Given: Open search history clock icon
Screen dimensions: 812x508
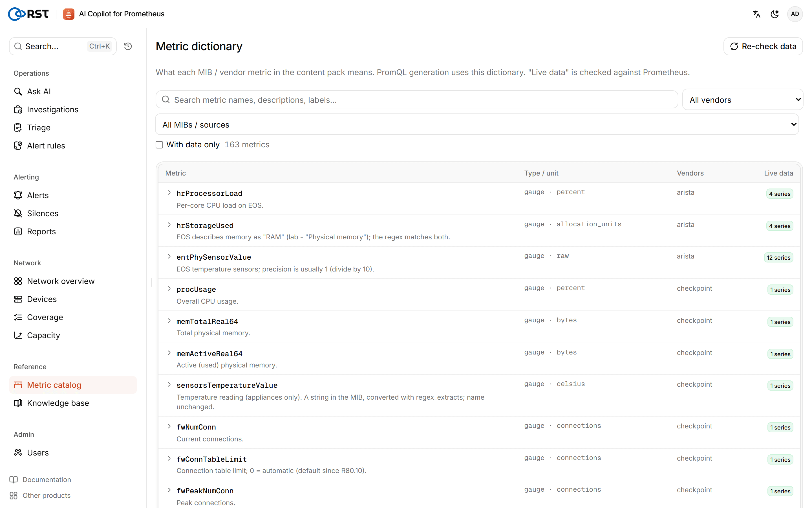Looking at the screenshot, I should coord(128,46).
